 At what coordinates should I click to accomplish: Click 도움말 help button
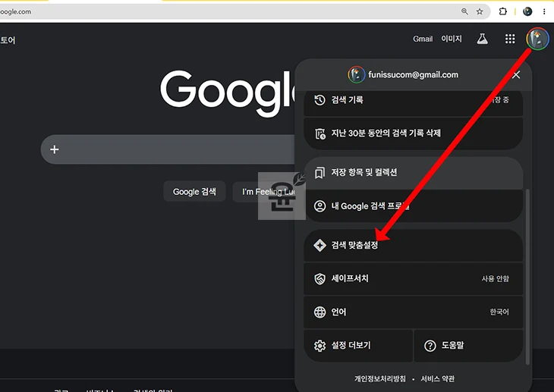coord(468,346)
